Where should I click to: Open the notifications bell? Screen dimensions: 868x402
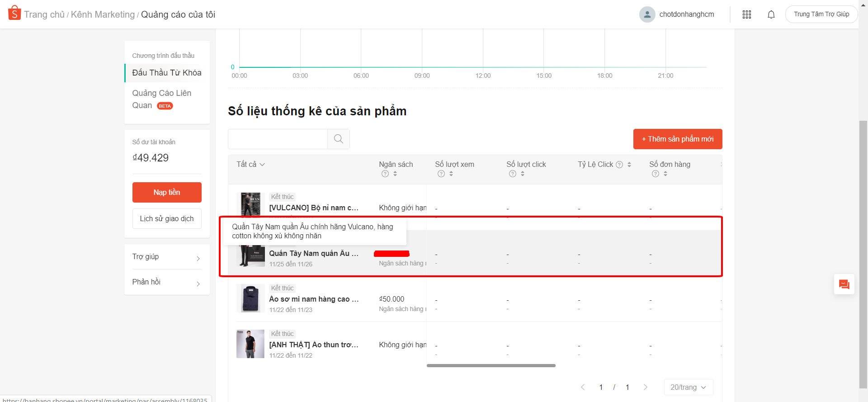pos(771,14)
